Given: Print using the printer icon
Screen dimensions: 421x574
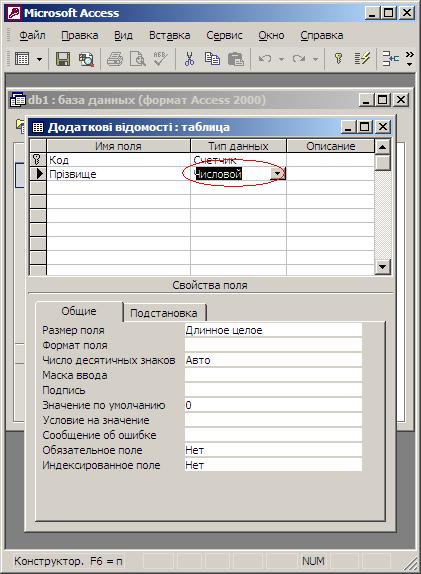Looking at the screenshot, I should coord(115,59).
